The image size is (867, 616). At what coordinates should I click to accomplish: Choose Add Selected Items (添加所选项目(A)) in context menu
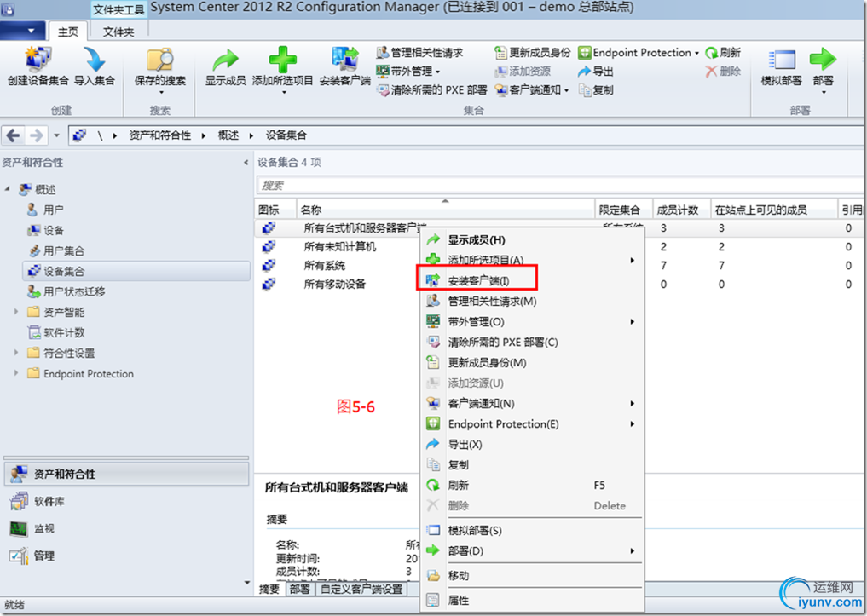click(533, 260)
